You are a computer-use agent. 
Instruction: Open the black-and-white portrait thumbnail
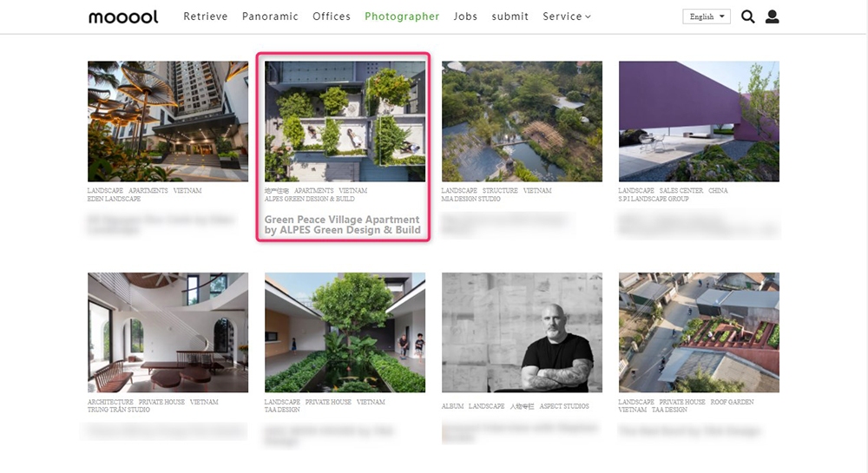(x=522, y=332)
